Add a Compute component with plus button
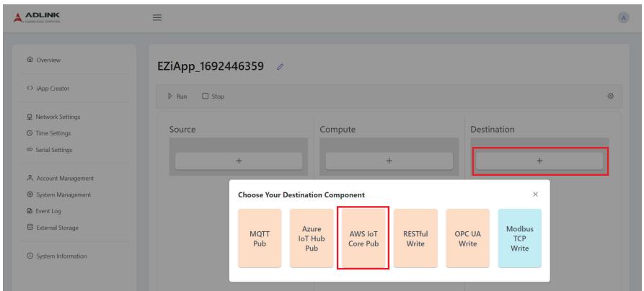 389,161
